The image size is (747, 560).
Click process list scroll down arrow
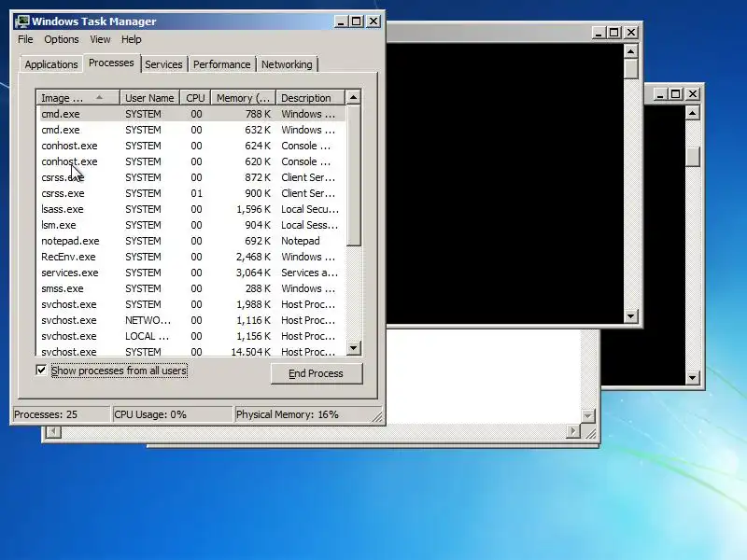pos(353,347)
